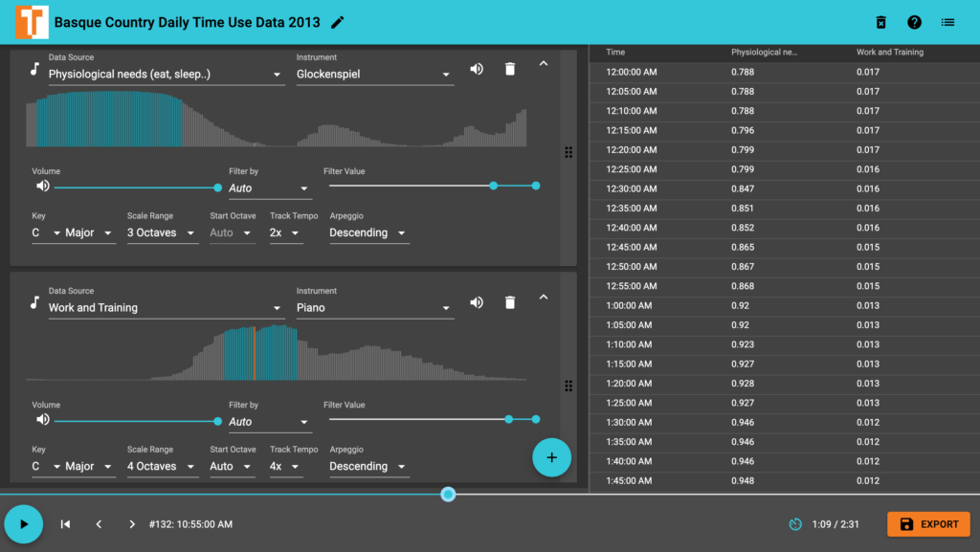Viewport: 980px width, 552px height.
Task: Collapse the Physiological needs track panel
Action: coord(544,64)
